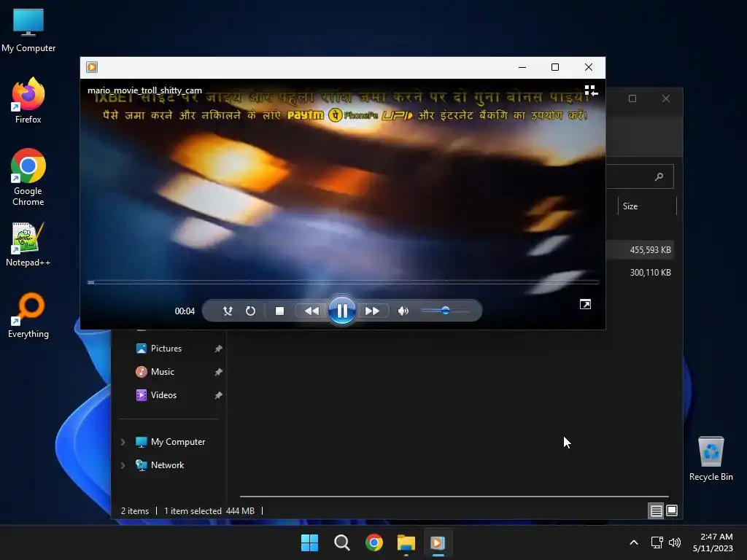This screenshot has height=560, width=747.
Task: Click the Size column header
Action: (x=647, y=206)
